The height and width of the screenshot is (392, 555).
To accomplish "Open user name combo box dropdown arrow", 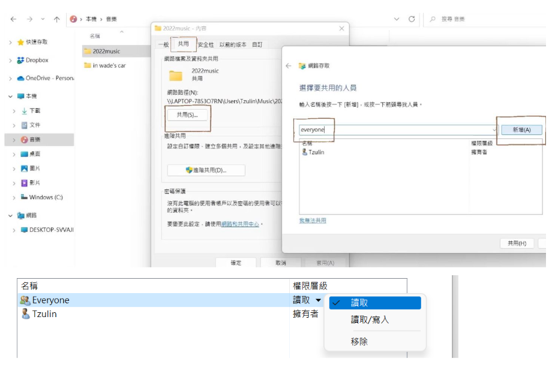I will (x=494, y=129).
